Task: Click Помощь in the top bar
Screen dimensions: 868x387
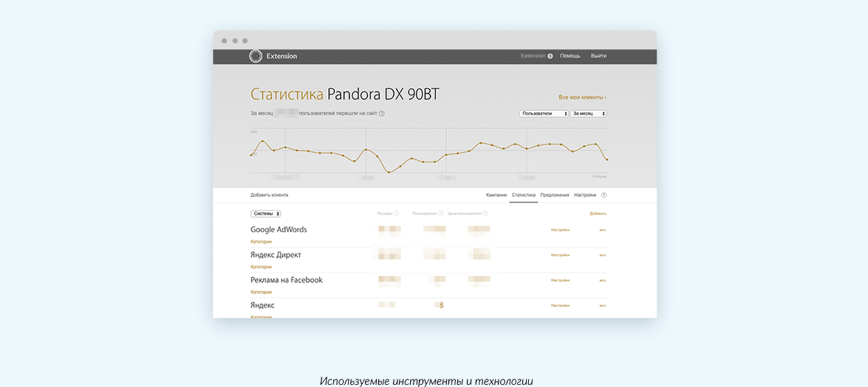Action: (570, 56)
